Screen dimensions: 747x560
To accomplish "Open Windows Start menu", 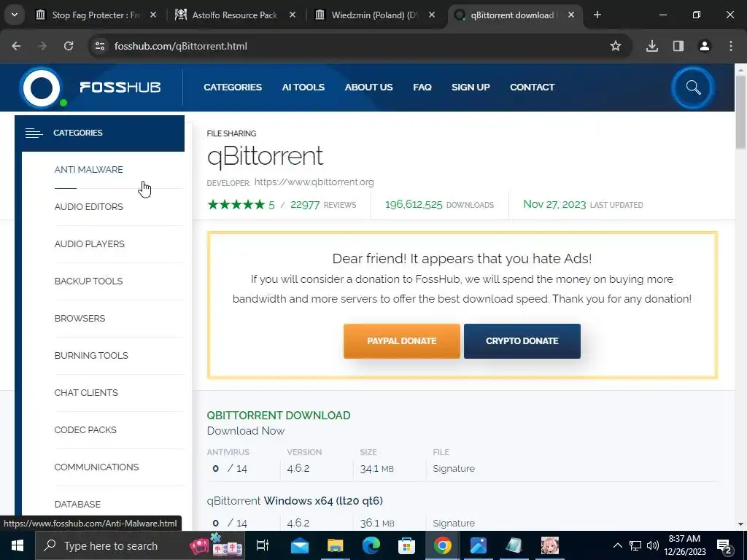I will point(18,545).
